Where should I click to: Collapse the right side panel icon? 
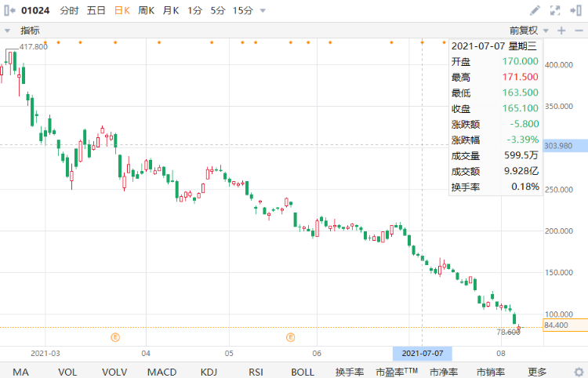(575, 10)
